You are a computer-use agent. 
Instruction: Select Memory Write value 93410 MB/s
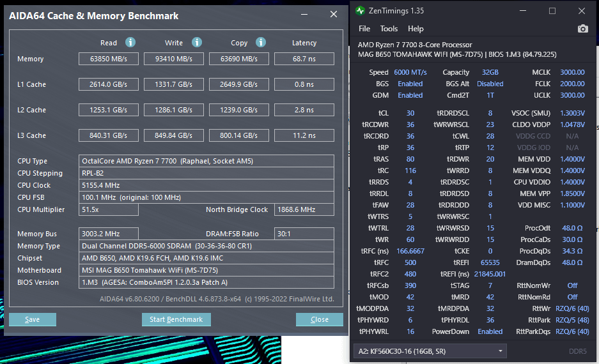(x=174, y=59)
